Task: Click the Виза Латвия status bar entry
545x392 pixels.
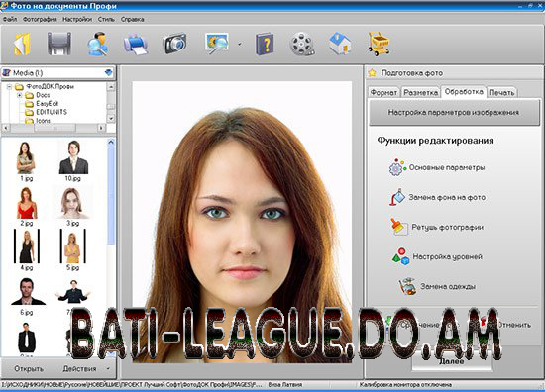Action: click(285, 385)
